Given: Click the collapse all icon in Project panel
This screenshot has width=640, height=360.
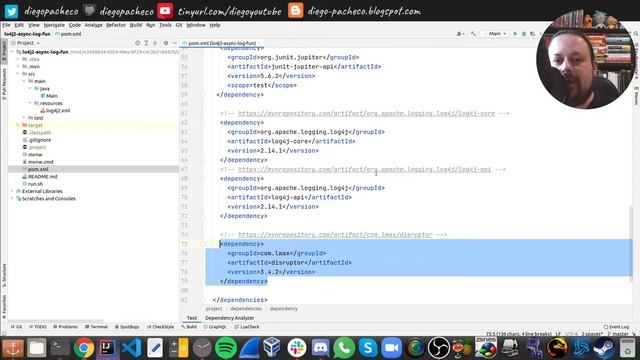Looking at the screenshot, I should coord(155,43).
